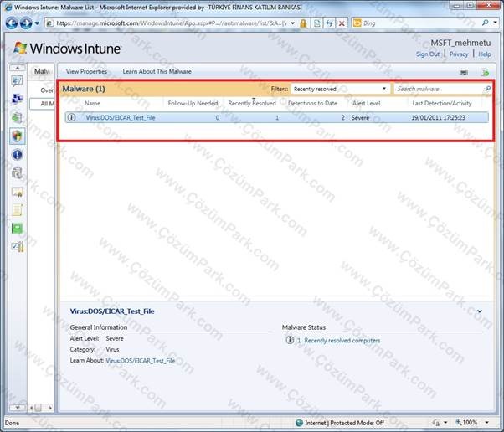Sort by Detections to Date column header
Viewport: 504px width, 432px height.
tap(312, 103)
